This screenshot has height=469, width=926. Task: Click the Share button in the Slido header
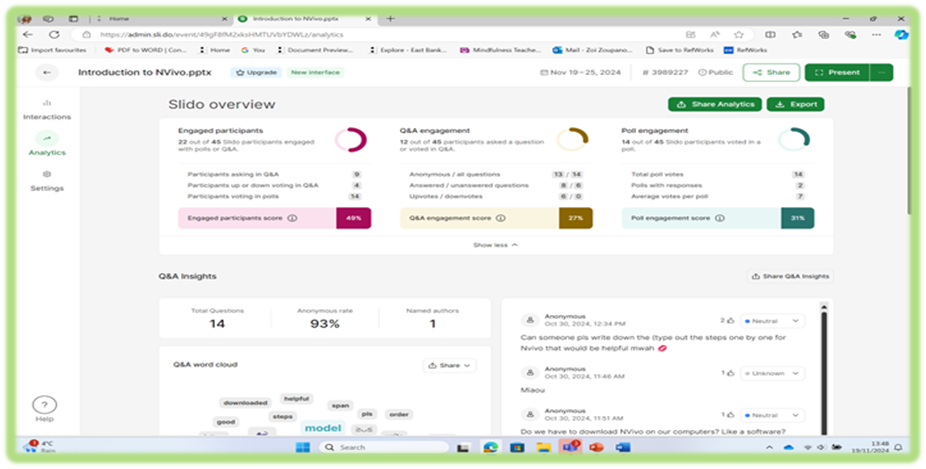coord(771,73)
